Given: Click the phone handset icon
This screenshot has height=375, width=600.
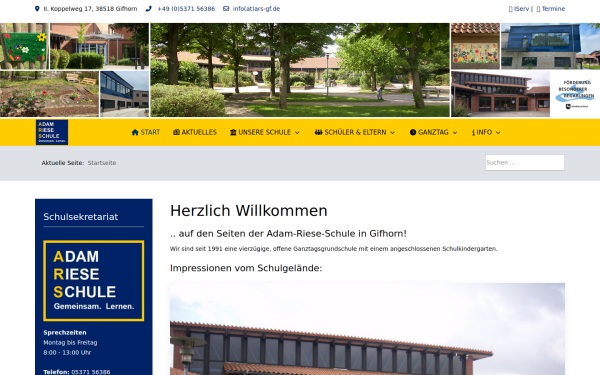Looking at the screenshot, I should pyautogui.click(x=148, y=9).
